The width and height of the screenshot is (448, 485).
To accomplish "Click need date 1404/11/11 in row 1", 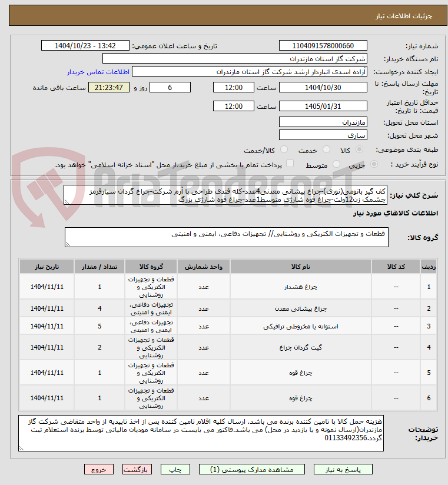I will point(47,287).
